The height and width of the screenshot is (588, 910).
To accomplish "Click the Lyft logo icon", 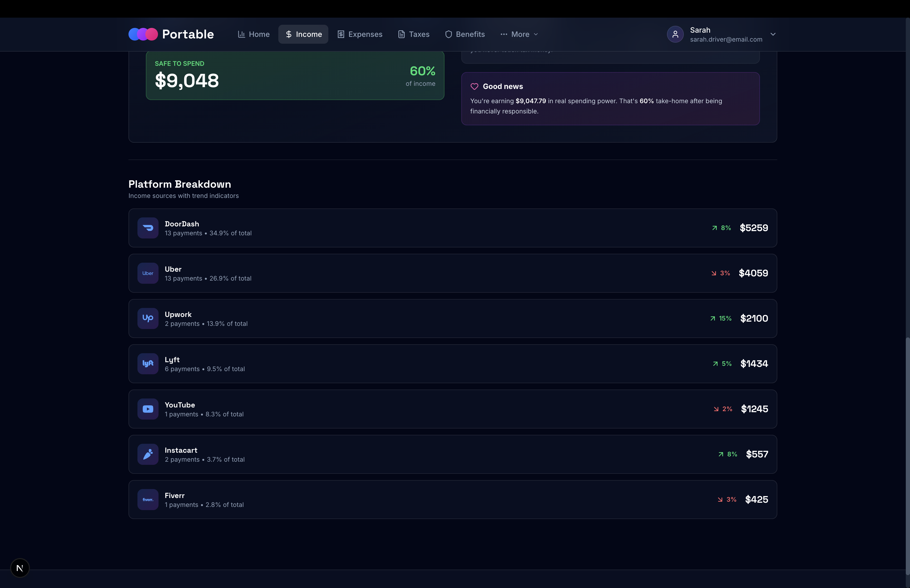I will (x=148, y=364).
